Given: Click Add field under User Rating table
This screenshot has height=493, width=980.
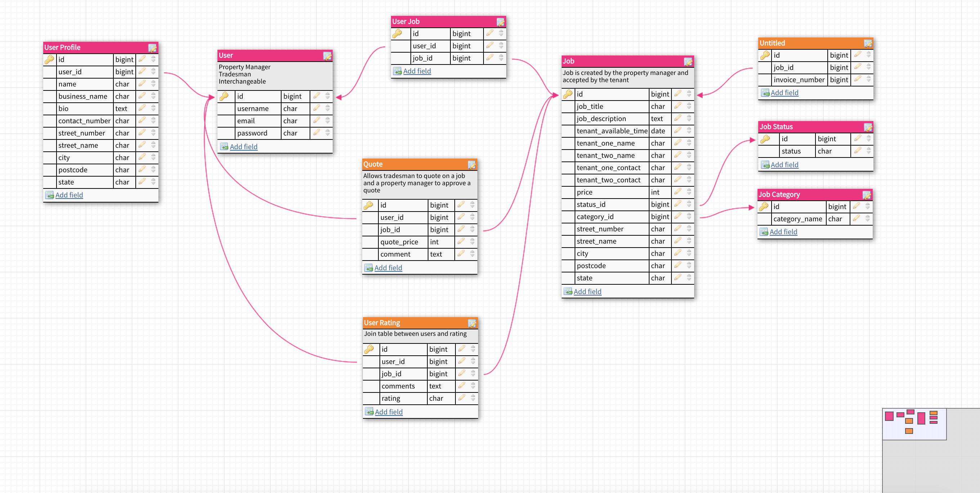Looking at the screenshot, I should point(388,412).
